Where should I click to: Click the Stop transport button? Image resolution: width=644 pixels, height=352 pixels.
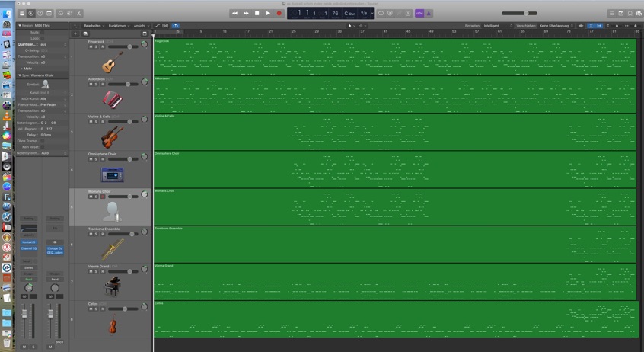tap(257, 13)
